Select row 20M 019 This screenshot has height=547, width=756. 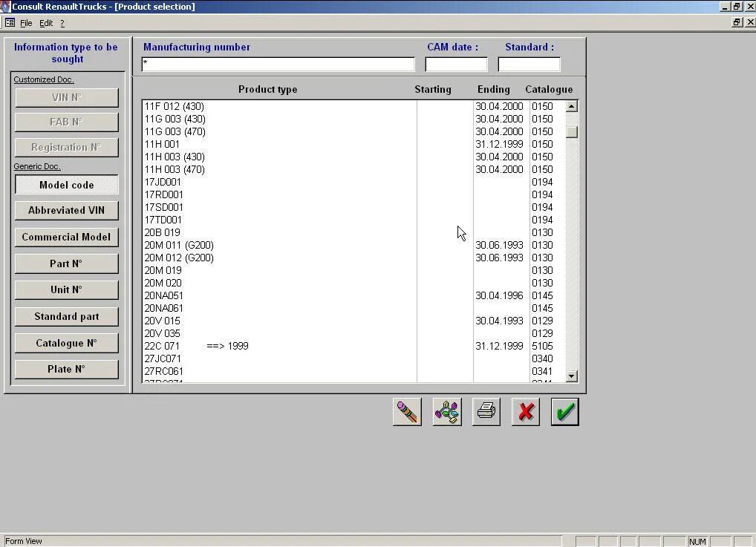tap(353, 270)
